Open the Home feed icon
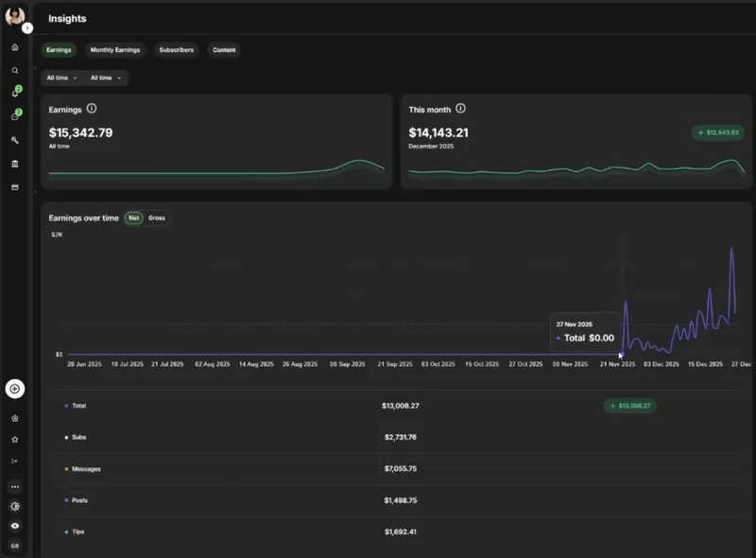 [15, 46]
